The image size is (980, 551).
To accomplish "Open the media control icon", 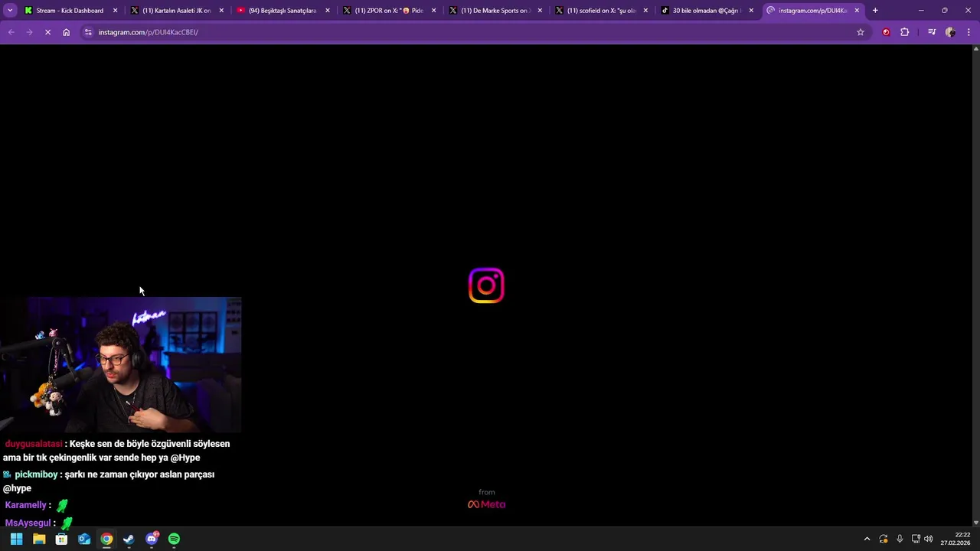I will tap(932, 32).
